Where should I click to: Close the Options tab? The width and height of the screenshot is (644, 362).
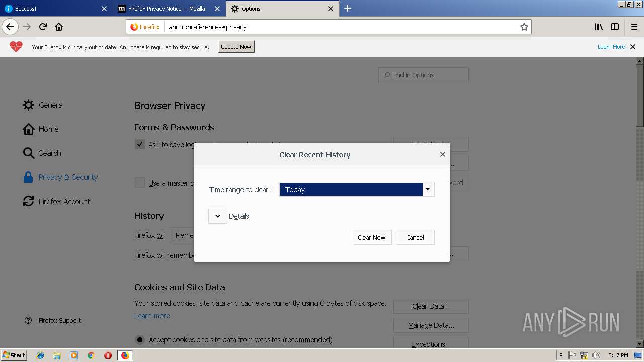331,9
